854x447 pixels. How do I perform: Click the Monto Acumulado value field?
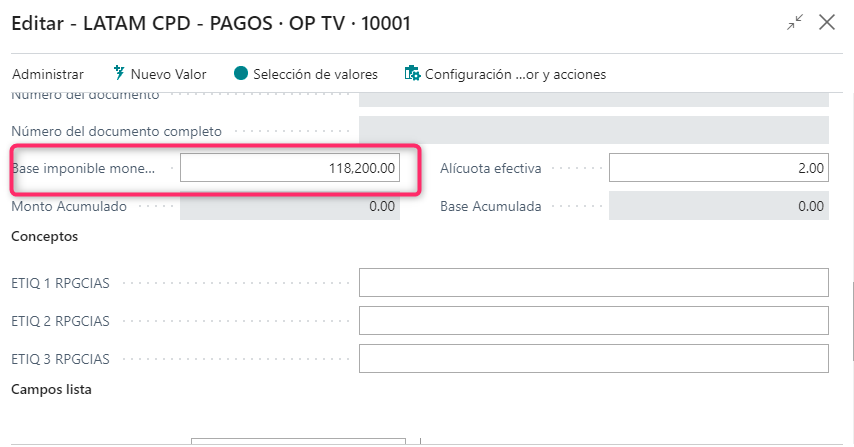tap(290, 206)
